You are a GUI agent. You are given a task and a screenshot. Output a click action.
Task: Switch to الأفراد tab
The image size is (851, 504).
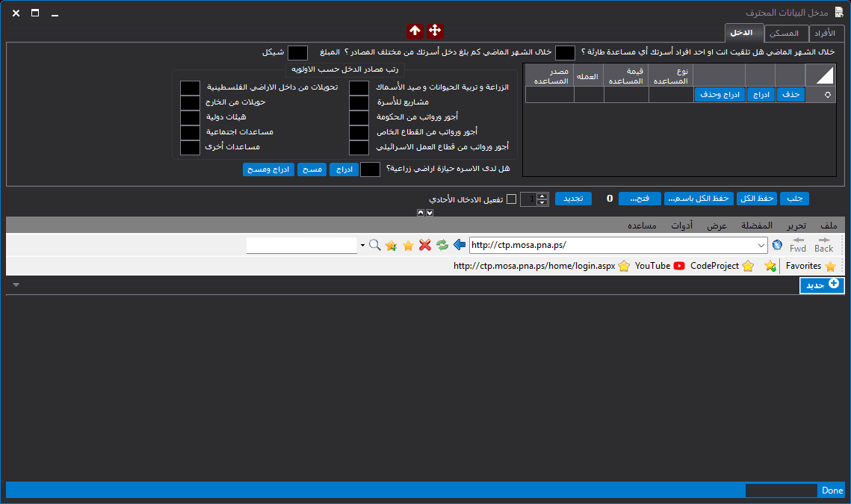[825, 34]
